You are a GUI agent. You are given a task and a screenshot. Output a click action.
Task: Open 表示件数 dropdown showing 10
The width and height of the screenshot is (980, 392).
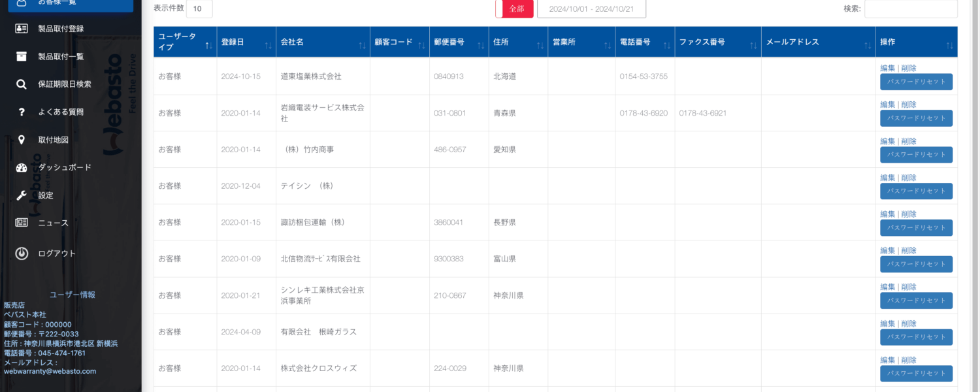click(x=199, y=8)
